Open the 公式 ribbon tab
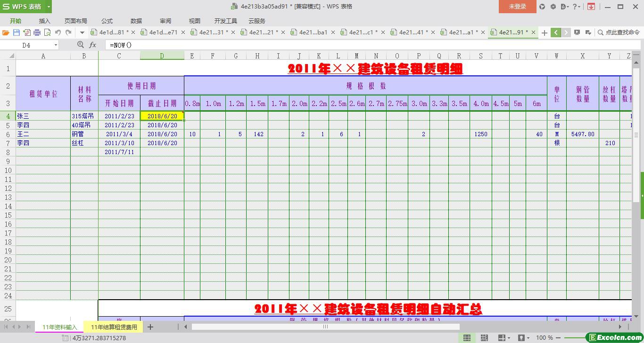Image resolution: width=644 pixels, height=343 pixels. coord(107,21)
